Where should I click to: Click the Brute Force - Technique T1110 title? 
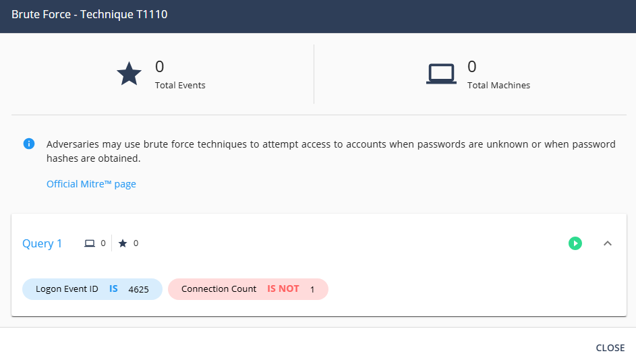pyautogui.click(x=89, y=14)
